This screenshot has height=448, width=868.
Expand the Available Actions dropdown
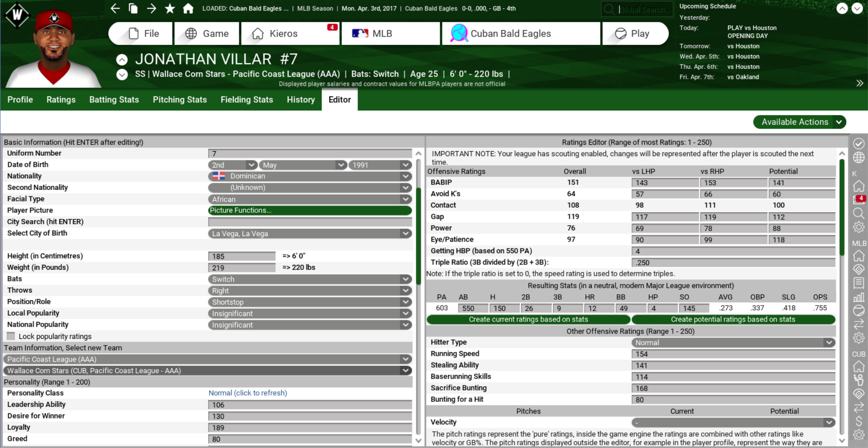point(800,122)
